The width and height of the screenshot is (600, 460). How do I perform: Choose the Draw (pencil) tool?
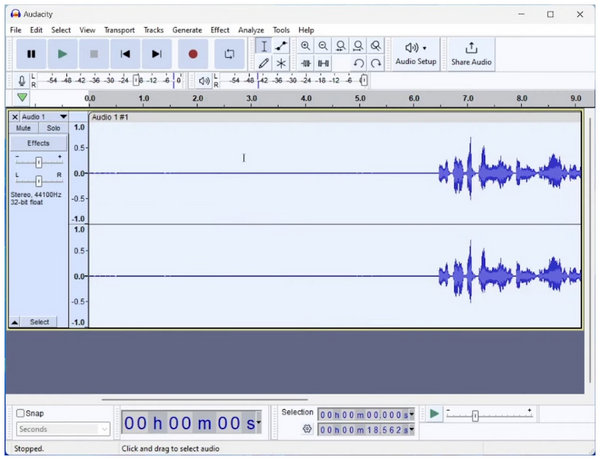(x=264, y=63)
